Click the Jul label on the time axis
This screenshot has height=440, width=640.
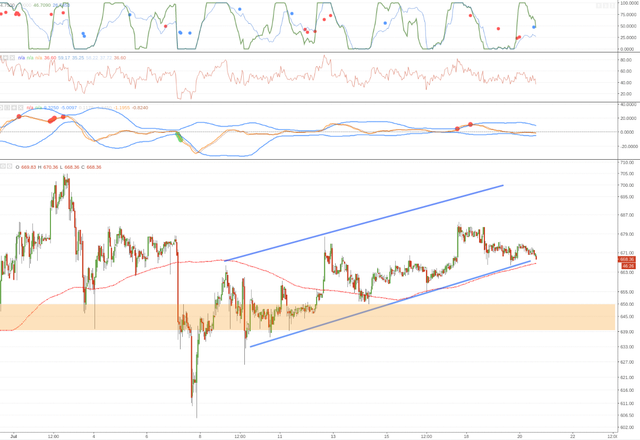click(x=14, y=436)
